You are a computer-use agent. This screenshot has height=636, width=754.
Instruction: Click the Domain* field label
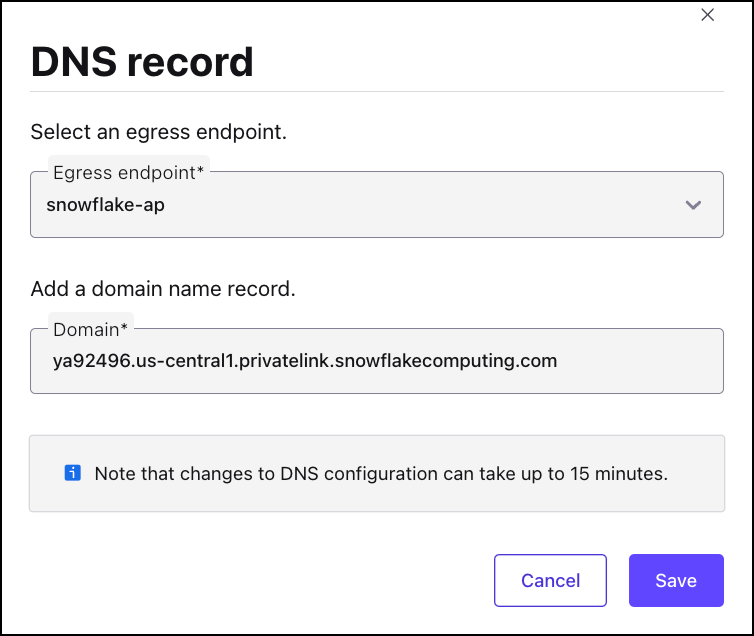click(x=90, y=329)
